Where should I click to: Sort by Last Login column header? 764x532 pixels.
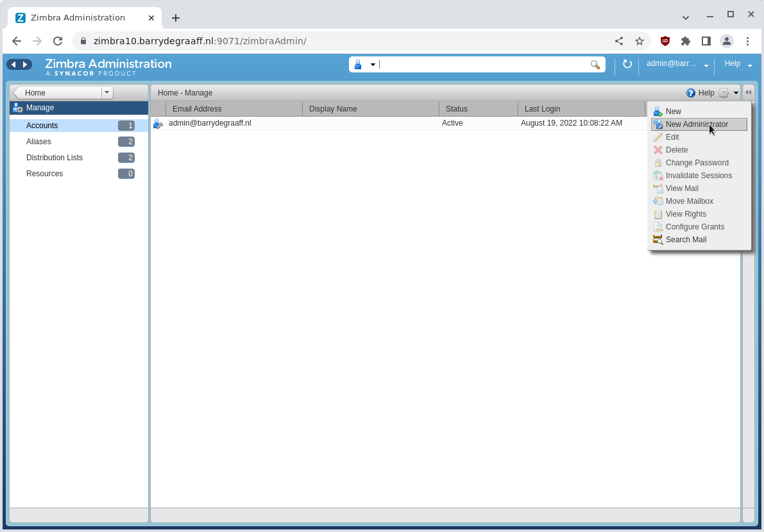(x=582, y=109)
